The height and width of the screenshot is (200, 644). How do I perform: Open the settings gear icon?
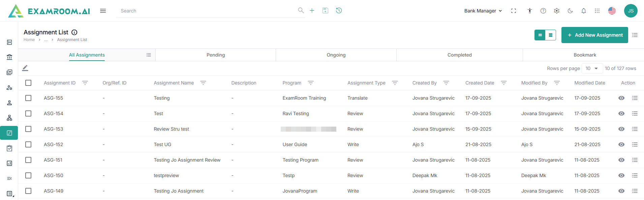click(556, 11)
